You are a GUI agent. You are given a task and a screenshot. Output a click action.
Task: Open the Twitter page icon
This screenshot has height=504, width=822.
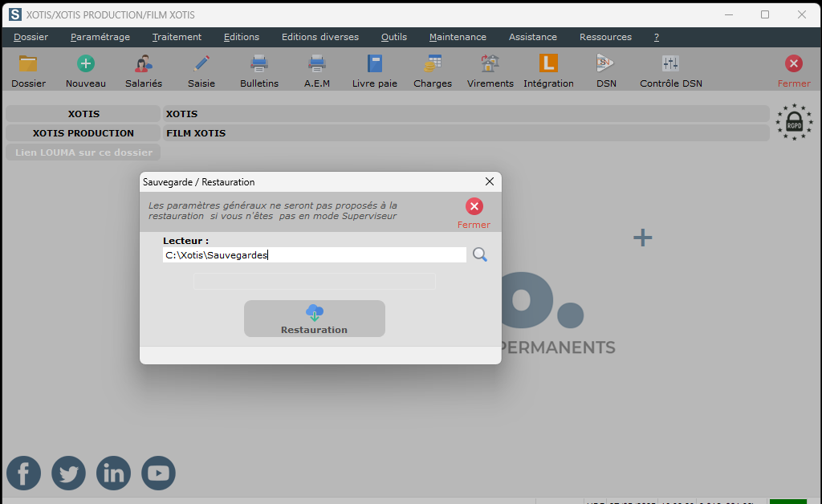click(x=69, y=473)
